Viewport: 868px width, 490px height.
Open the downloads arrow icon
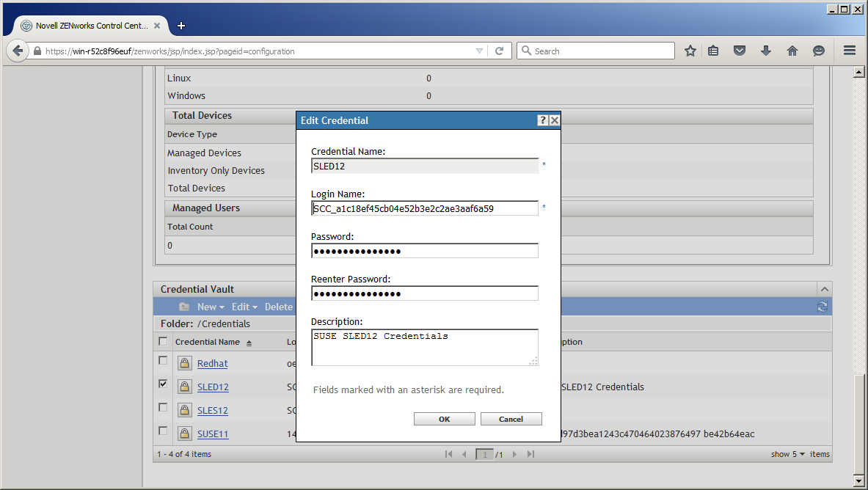point(765,51)
